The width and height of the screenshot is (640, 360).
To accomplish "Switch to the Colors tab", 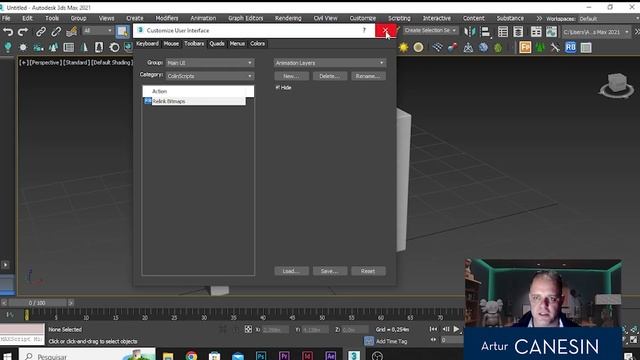I will (x=258, y=44).
